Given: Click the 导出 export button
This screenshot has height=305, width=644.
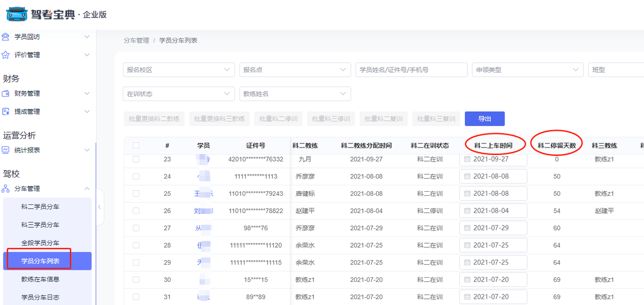Looking at the screenshot, I should (485, 119).
